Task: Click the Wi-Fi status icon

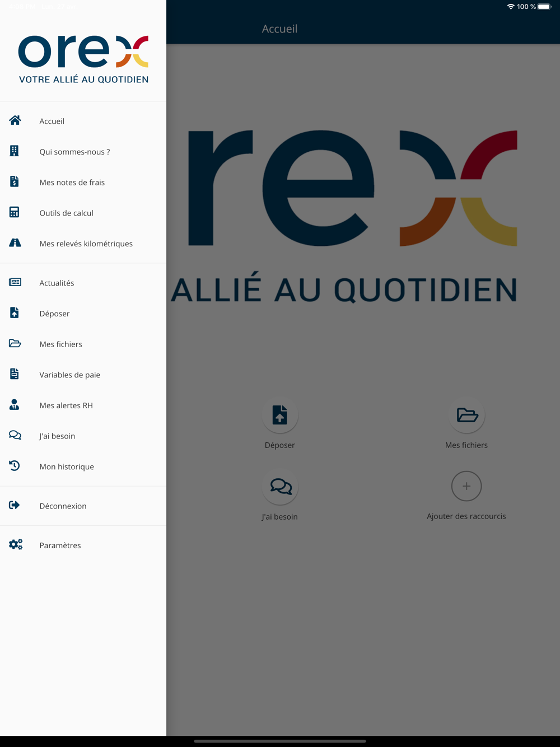Action: coord(511,7)
